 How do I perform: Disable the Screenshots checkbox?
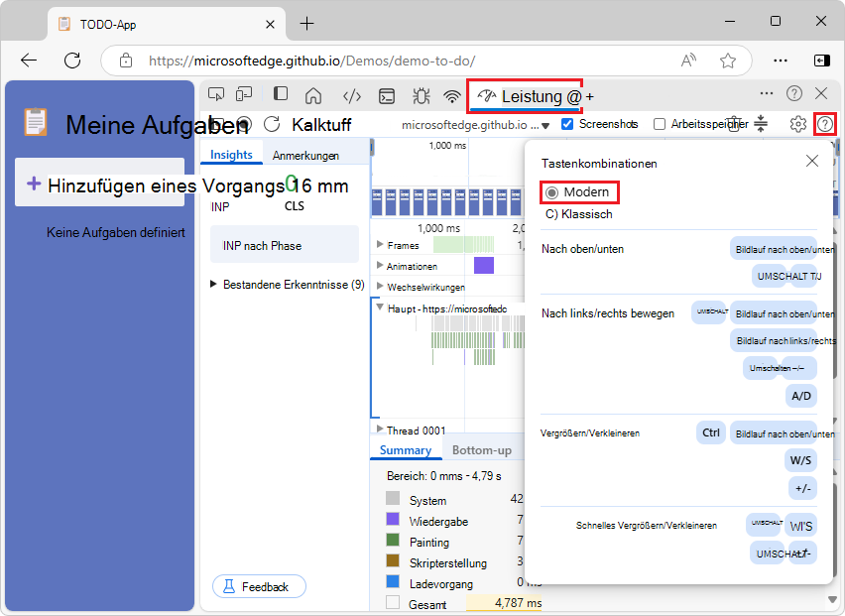pyautogui.click(x=568, y=125)
